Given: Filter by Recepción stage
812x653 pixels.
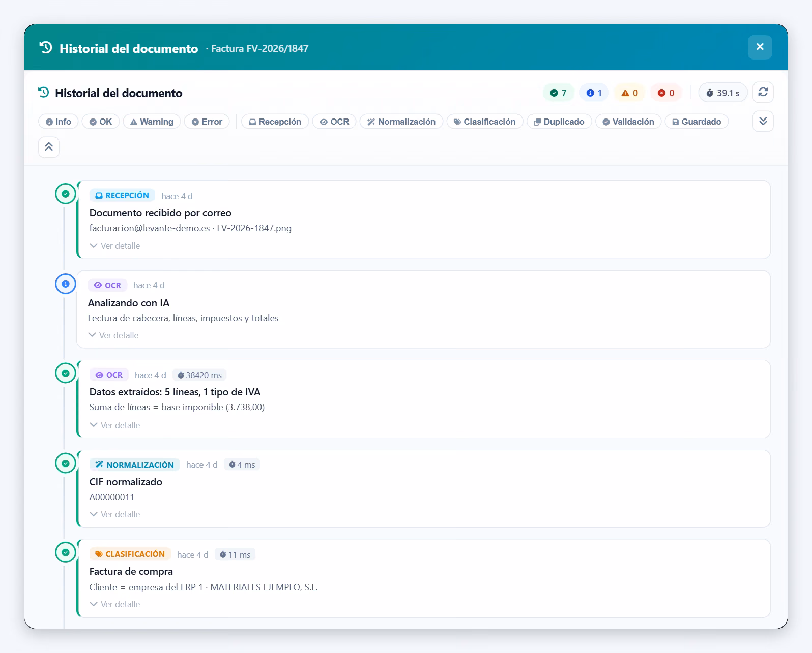Looking at the screenshot, I should click(275, 122).
